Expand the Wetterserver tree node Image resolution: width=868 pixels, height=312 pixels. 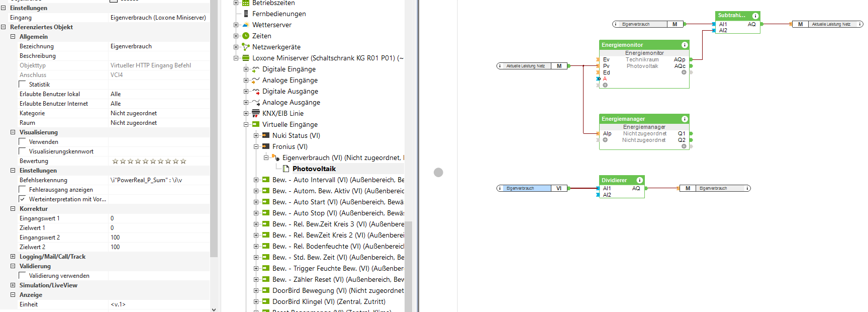tap(236, 25)
